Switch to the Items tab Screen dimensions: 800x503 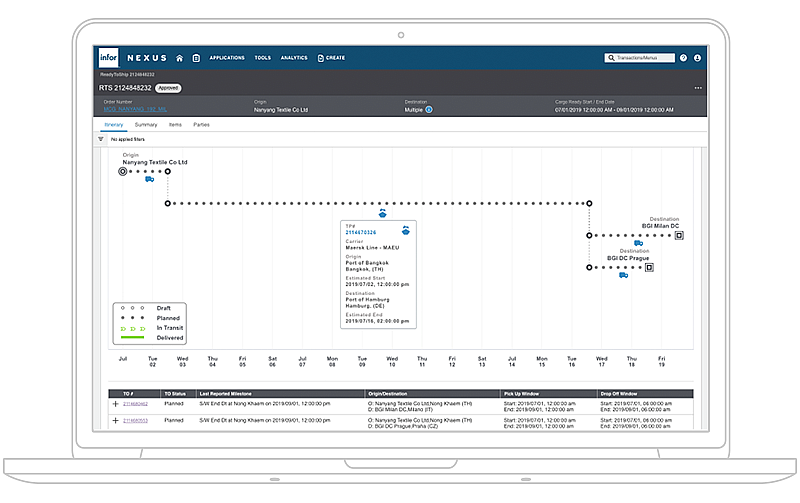(176, 125)
